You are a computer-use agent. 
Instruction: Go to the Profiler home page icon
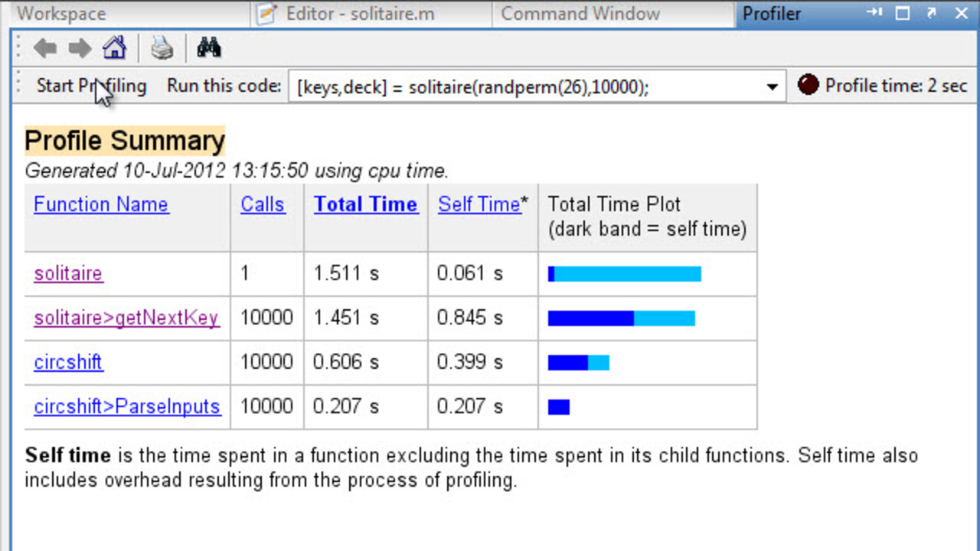tap(114, 49)
